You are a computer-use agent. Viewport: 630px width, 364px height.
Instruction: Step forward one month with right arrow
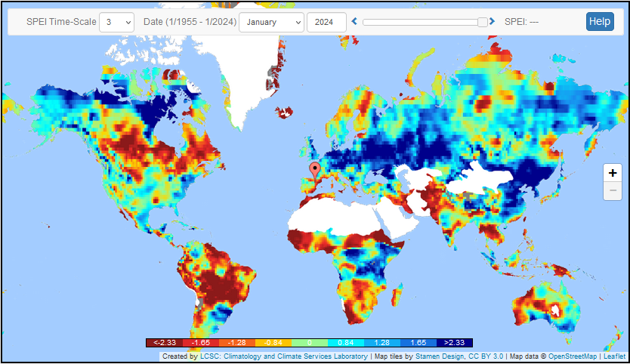coord(492,21)
